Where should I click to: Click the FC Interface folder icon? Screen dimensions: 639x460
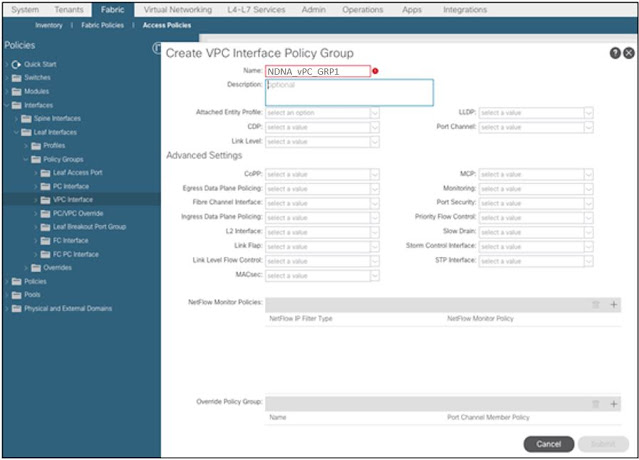(45, 241)
